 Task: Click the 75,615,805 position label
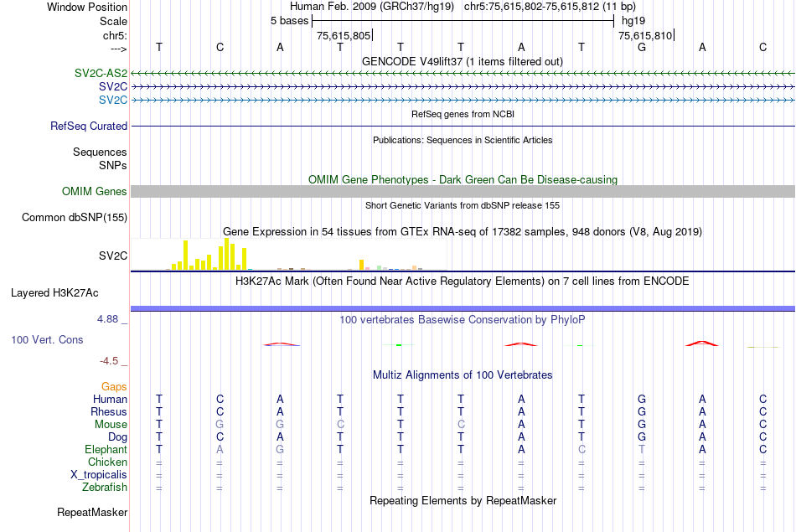tap(344, 35)
